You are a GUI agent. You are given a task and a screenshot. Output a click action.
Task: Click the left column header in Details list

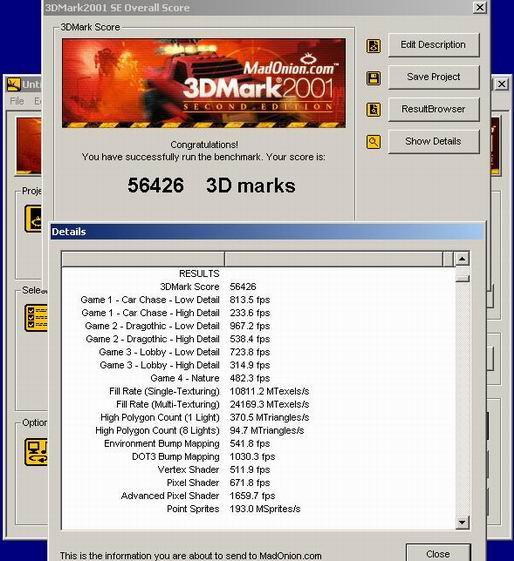(x=143, y=259)
